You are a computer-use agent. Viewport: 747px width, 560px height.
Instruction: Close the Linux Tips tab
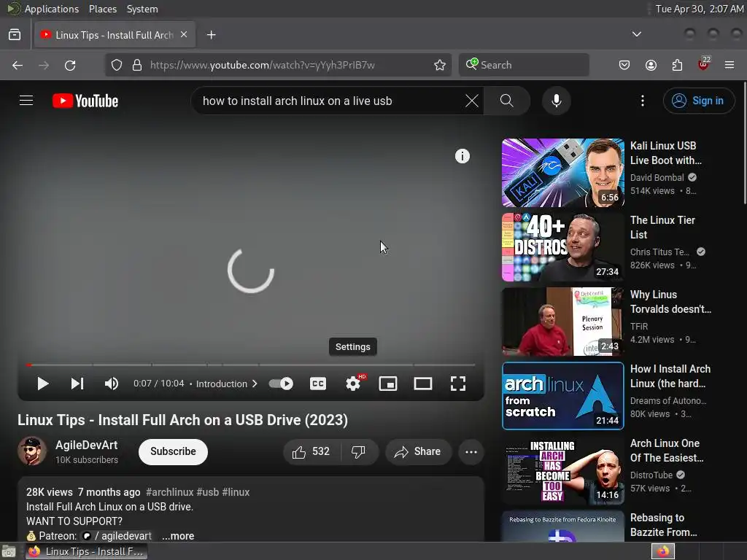[184, 35]
